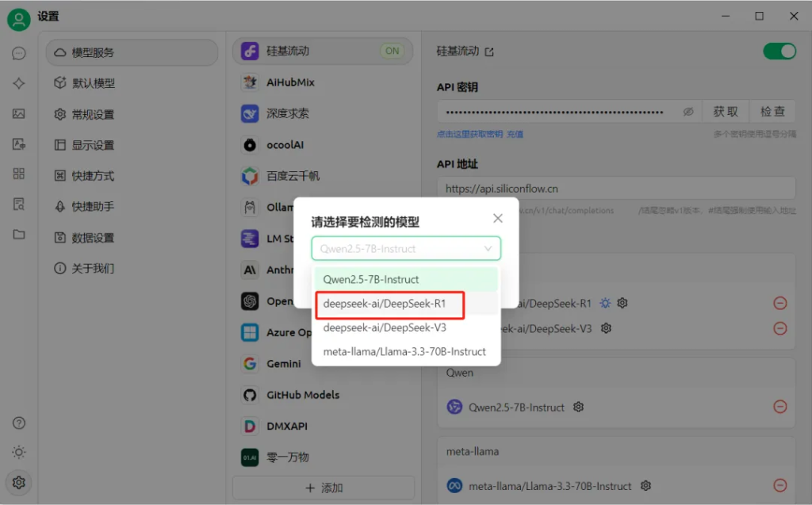
Task: Click the 检查 button to test API key
Action: pyautogui.click(x=772, y=111)
